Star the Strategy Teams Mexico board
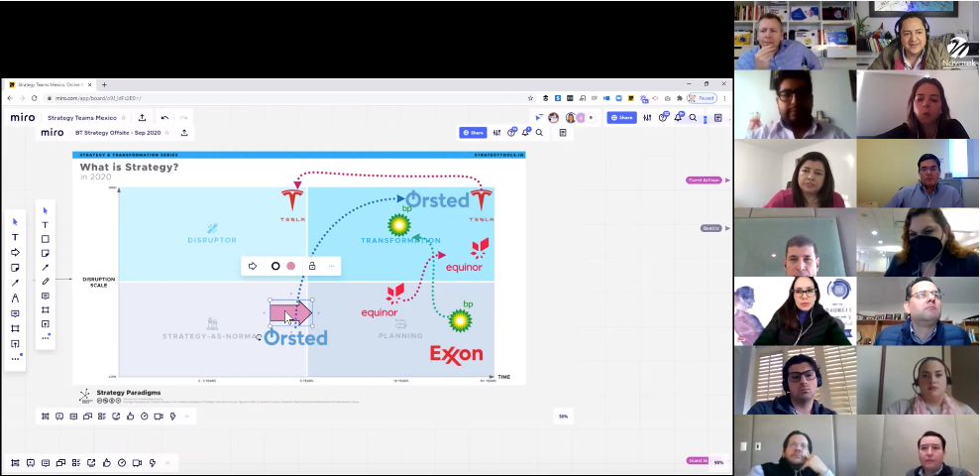Image resolution: width=980 pixels, height=476 pixels. (x=125, y=118)
